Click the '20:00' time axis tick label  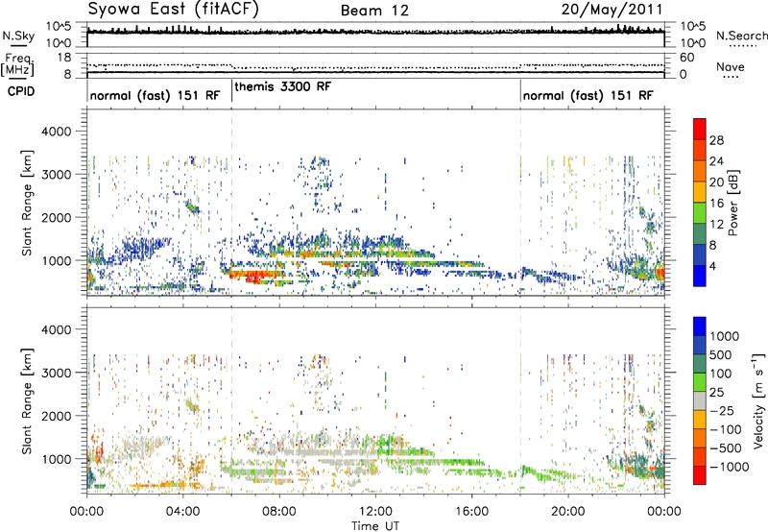click(x=567, y=512)
